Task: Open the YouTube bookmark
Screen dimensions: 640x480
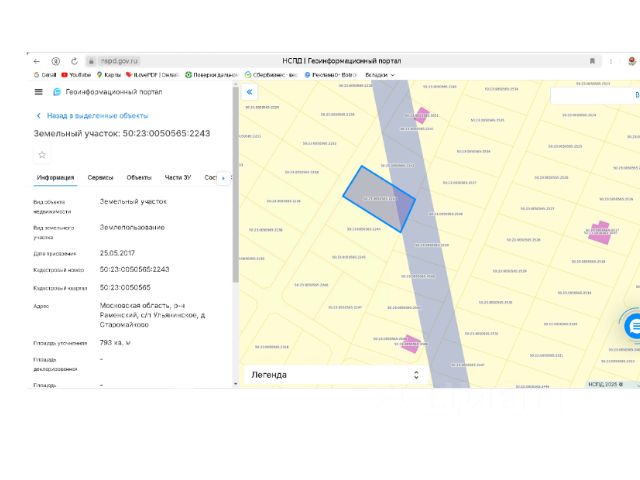Action: (76, 75)
